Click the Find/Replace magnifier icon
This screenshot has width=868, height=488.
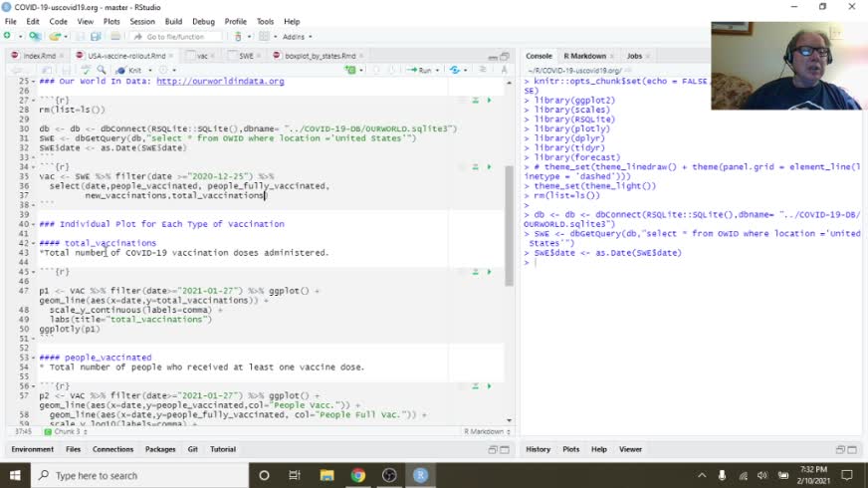[x=102, y=70]
